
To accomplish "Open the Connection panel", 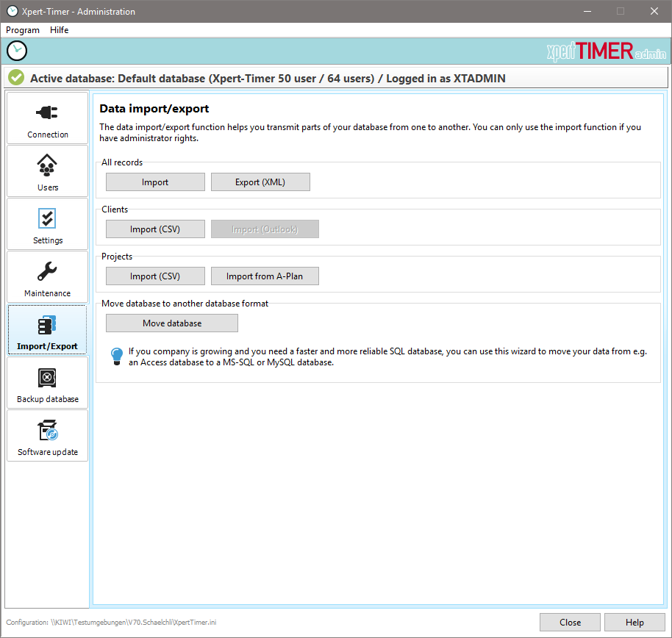I will [47, 118].
